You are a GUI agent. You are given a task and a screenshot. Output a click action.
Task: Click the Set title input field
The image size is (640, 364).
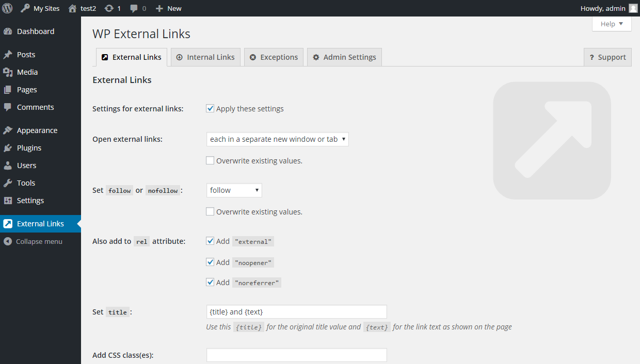coord(296,311)
